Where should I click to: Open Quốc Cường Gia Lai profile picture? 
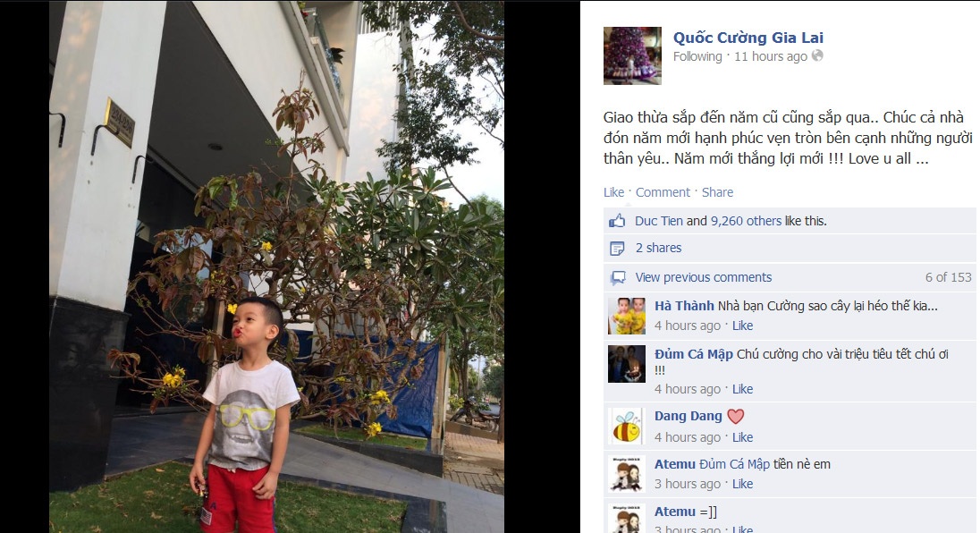tap(632, 55)
